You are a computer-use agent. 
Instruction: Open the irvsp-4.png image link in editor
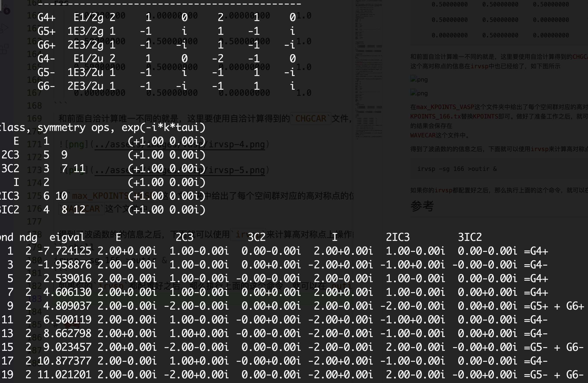[x=180, y=144]
